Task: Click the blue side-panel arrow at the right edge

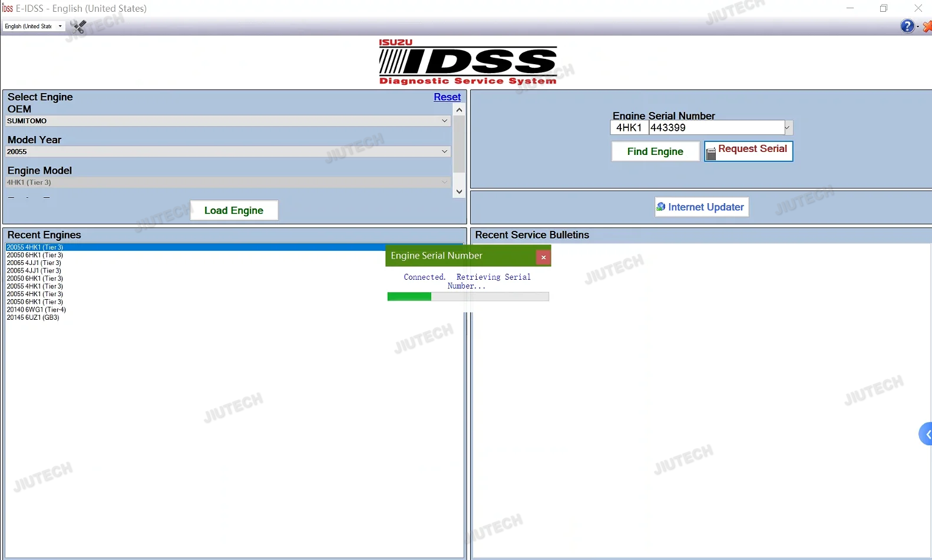Action: (x=926, y=434)
